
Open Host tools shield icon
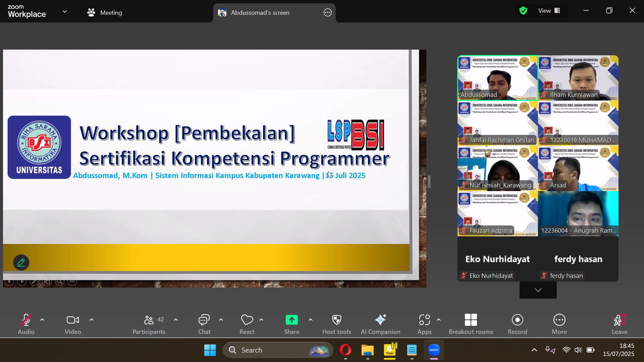click(336, 320)
